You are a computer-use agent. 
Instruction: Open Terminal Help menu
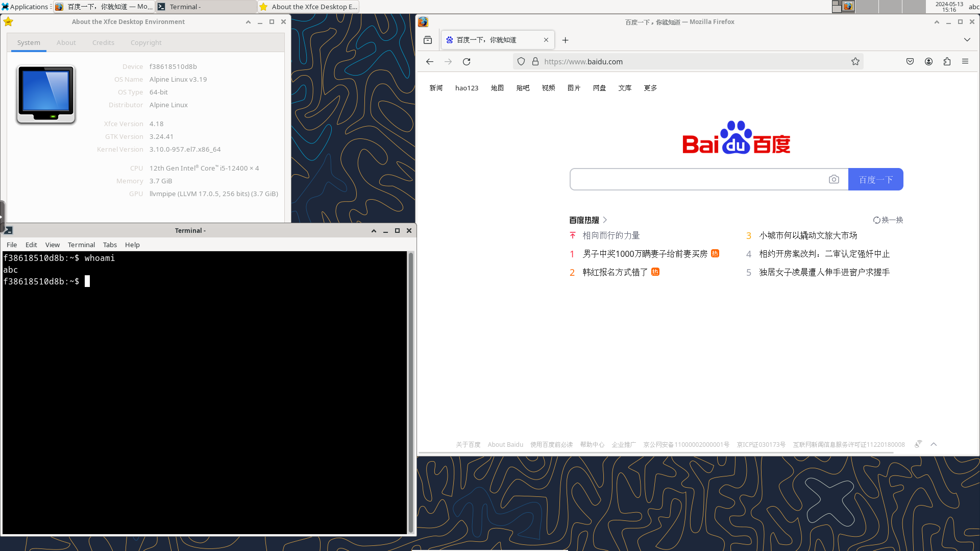coord(132,245)
